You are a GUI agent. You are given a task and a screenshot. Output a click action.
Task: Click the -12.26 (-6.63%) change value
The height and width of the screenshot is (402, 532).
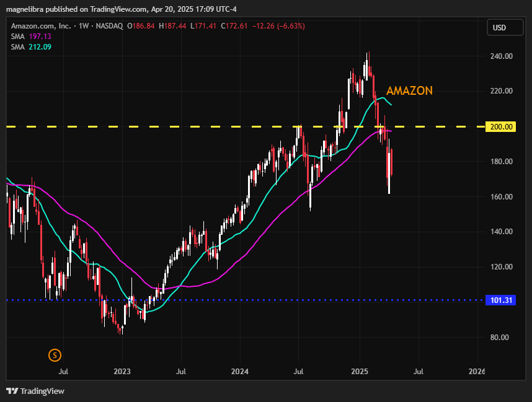[x=278, y=26]
